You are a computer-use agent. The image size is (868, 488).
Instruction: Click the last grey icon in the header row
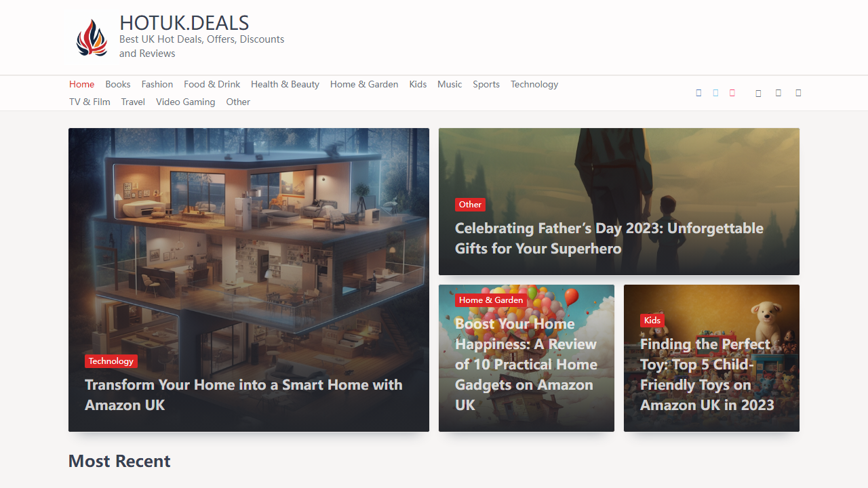coord(798,93)
